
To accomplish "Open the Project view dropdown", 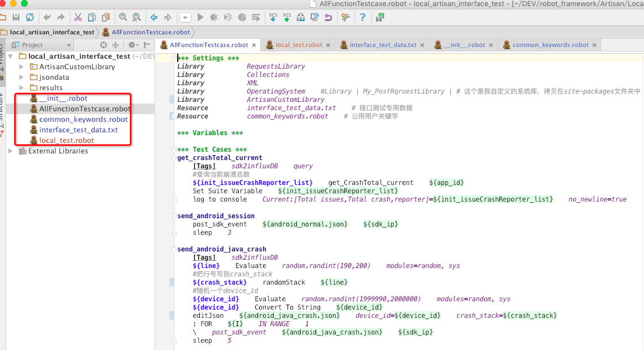I will pos(69,45).
